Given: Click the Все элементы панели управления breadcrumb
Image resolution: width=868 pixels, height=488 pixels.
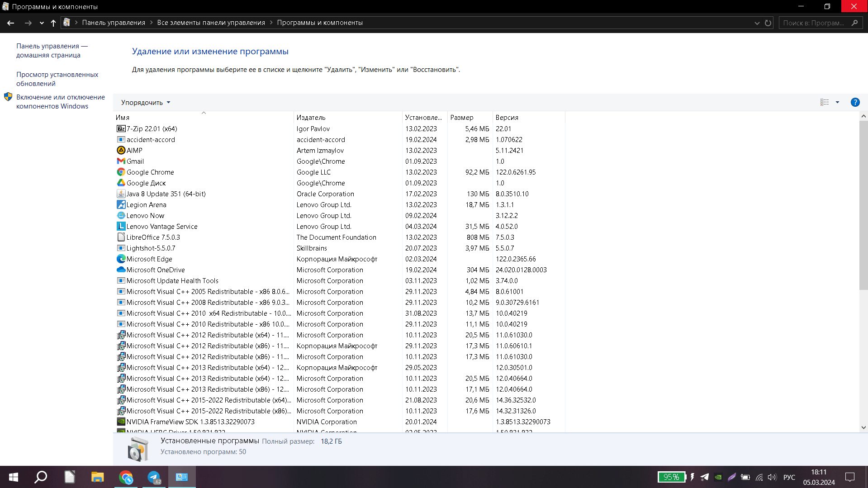Looking at the screenshot, I should (x=211, y=23).
